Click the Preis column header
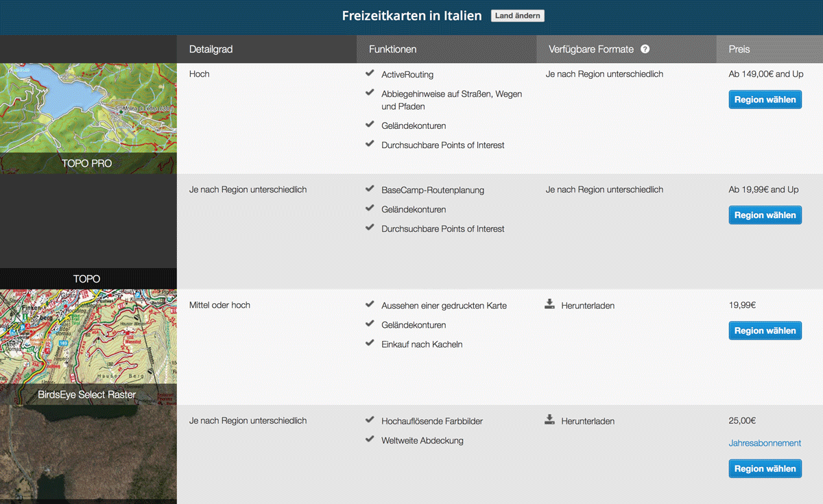823x504 pixels. (x=770, y=49)
